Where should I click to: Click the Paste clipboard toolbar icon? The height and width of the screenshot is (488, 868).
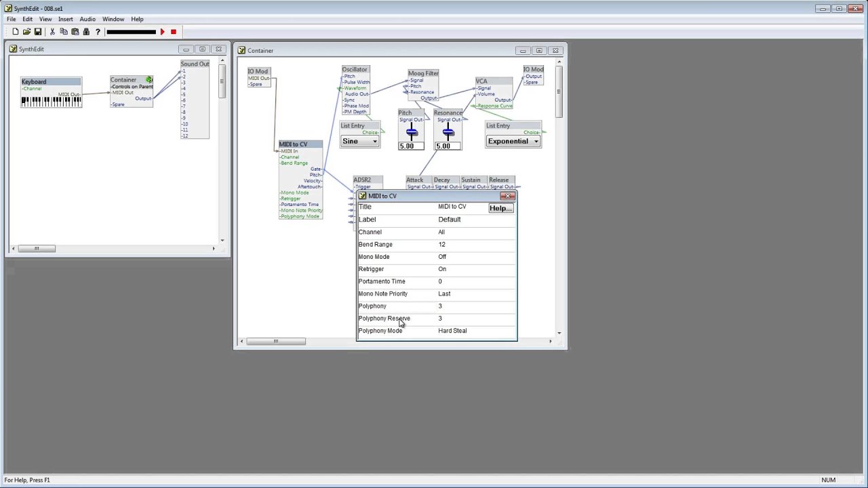click(75, 32)
